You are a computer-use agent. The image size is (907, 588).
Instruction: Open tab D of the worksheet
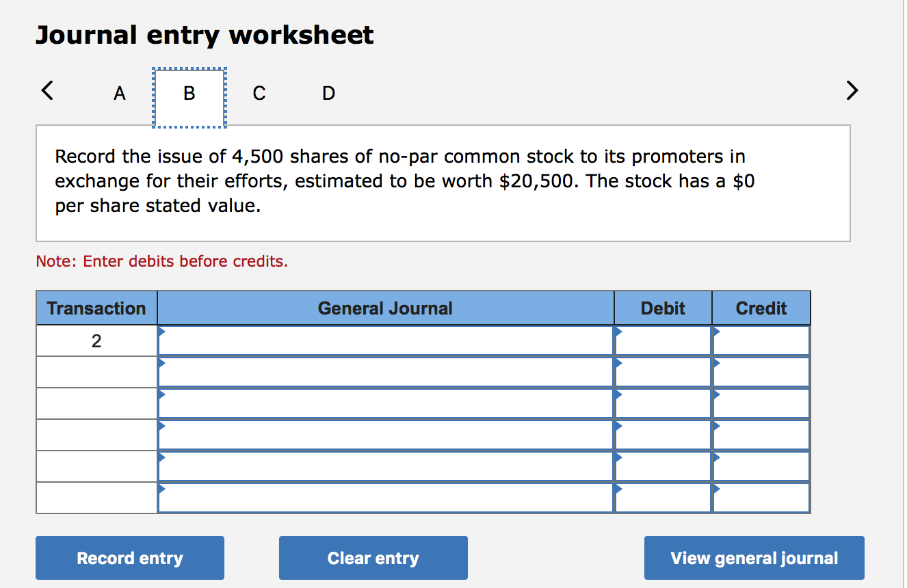click(328, 93)
